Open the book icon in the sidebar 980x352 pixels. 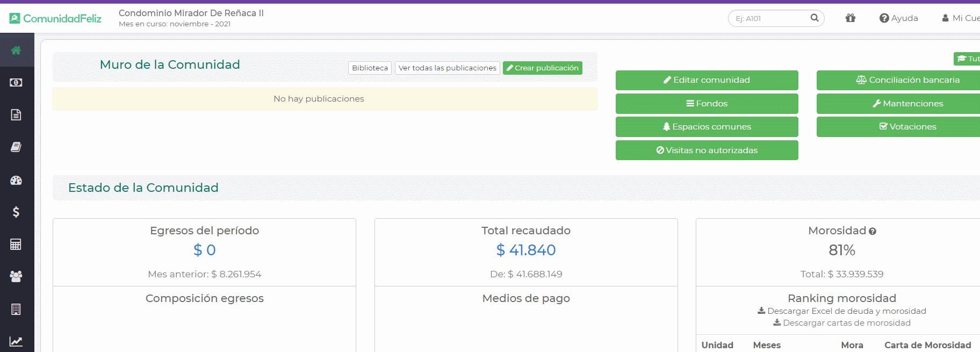coord(16,147)
